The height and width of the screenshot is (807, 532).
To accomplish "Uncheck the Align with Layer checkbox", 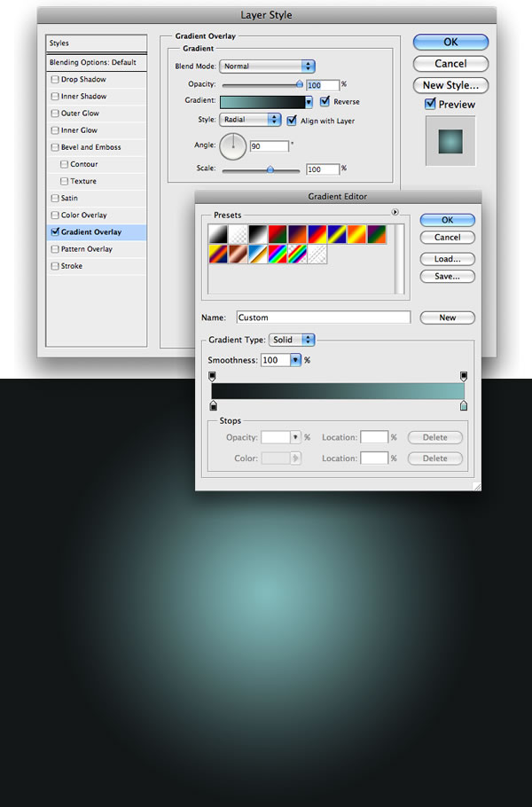I will click(x=292, y=121).
